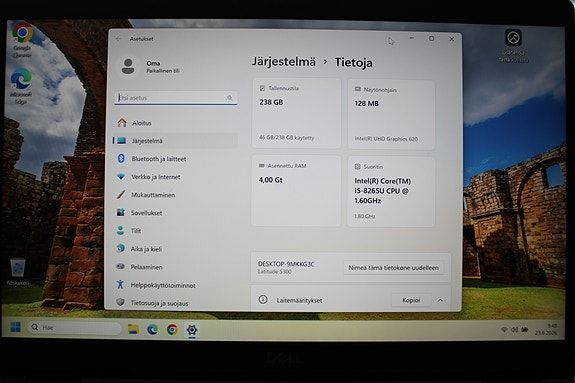Go to Aloitus home page

point(176,123)
